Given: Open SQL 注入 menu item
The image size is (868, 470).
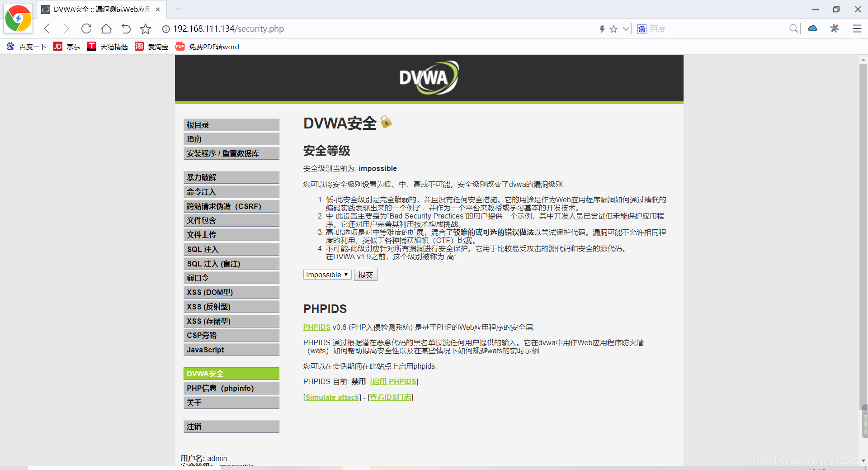Looking at the screenshot, I should point(231,249).
